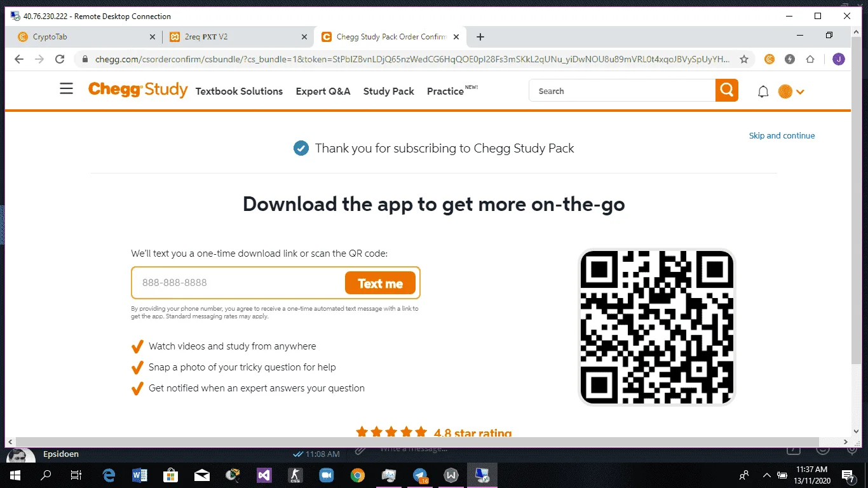Click the browser address bar URL

(412, 59)
